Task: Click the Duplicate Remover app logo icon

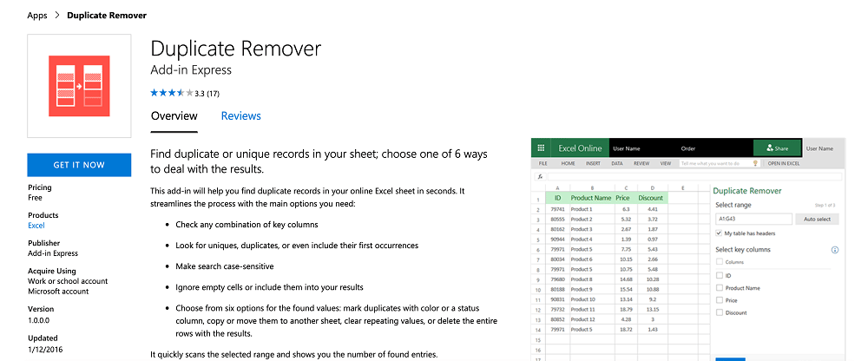Action: (x=79, y=86)
